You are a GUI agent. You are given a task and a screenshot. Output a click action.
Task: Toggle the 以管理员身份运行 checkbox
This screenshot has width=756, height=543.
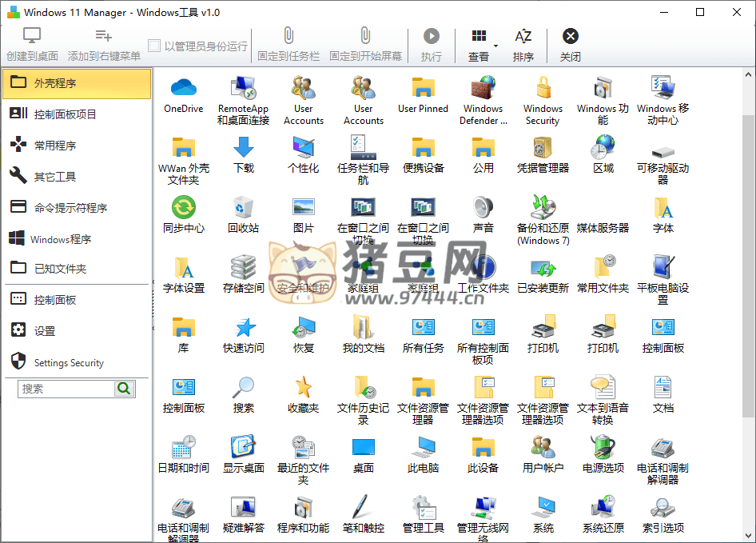point(154,46)
